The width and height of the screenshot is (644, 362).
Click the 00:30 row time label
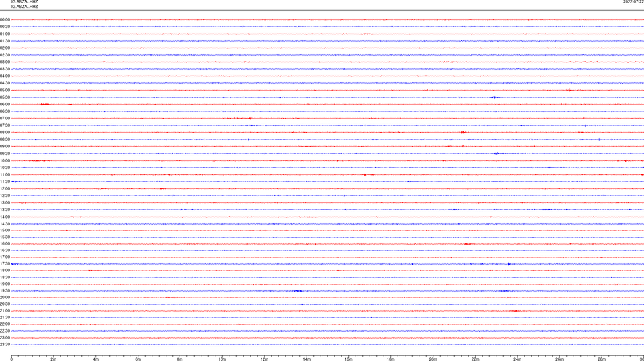coord(5,27)
